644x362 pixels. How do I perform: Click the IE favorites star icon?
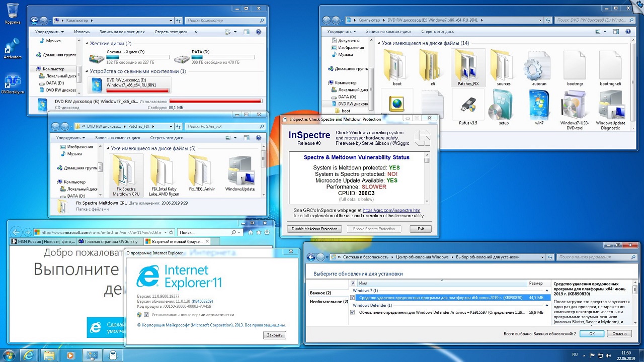click(x=259, y=233)
